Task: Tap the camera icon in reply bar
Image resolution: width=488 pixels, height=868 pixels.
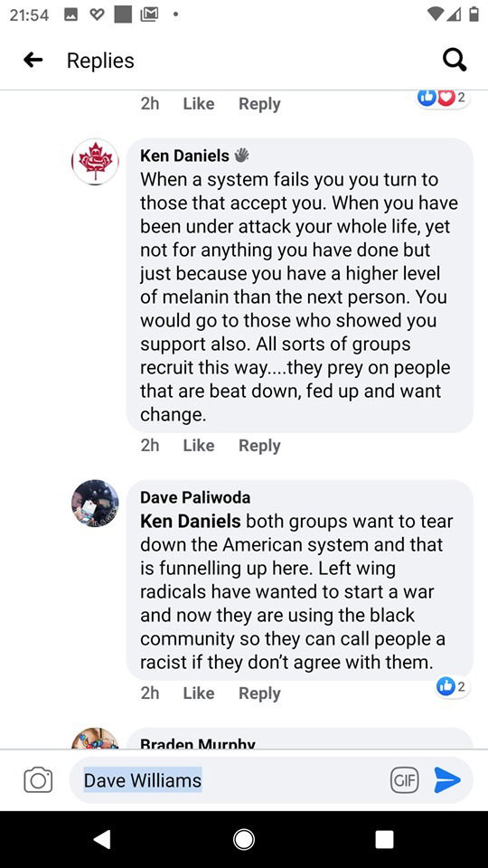Action: pos(38,780)
